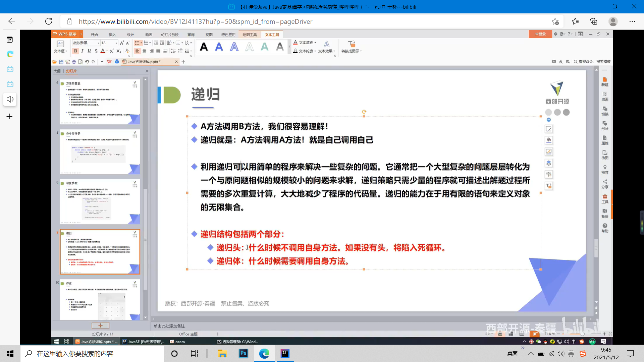Screen dimensions: 644x362
Task: Select the blue outlined A text style
Action: pos(234,47)
